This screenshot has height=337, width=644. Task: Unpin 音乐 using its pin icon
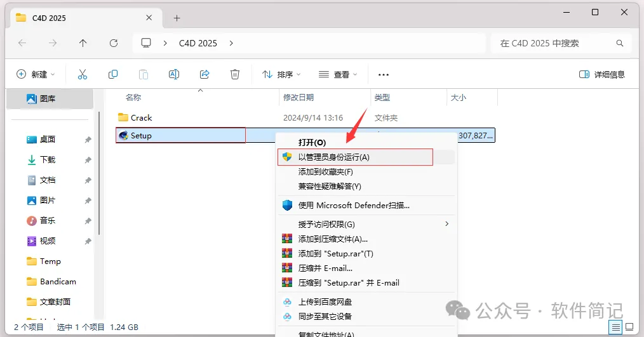point(88,221)
